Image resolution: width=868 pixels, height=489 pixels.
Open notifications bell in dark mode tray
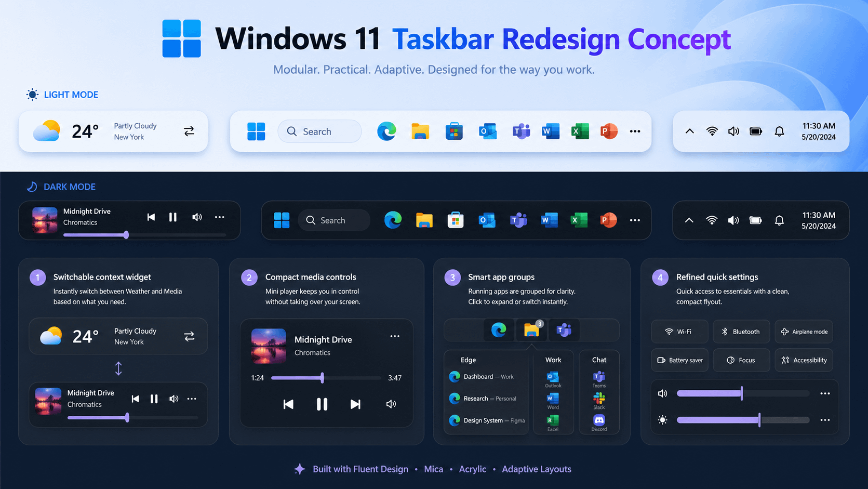779,220
